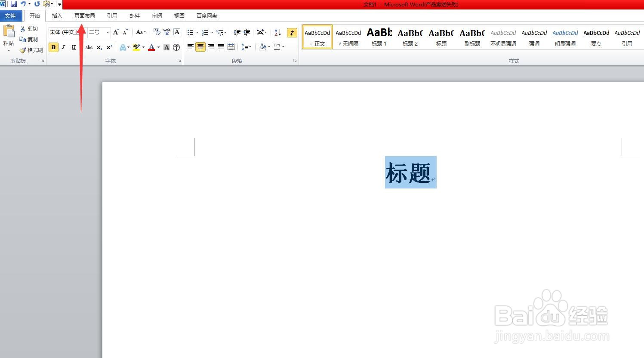The width and height of the screenshot is (644, 358).
Task: Open the Change Case Aa dropdown
Action: 141,32
